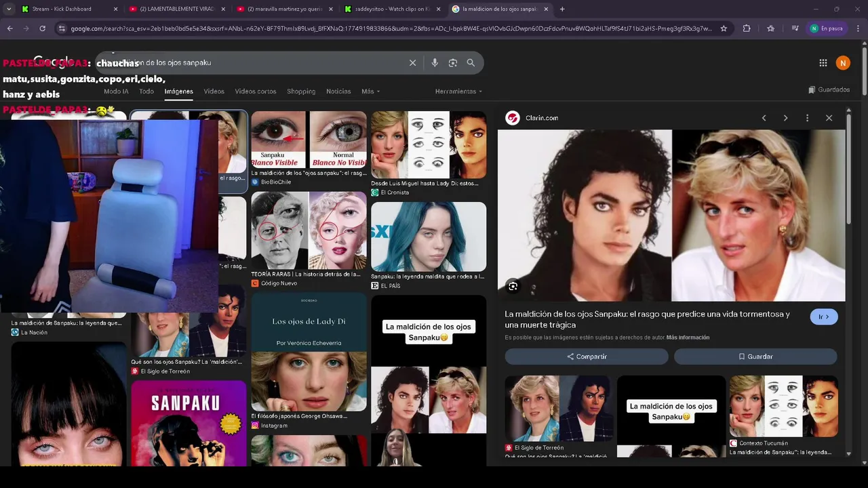Click the Clarin.com site favicon
The width and height of the screenshot is (868, 488).
click(513, 118)
